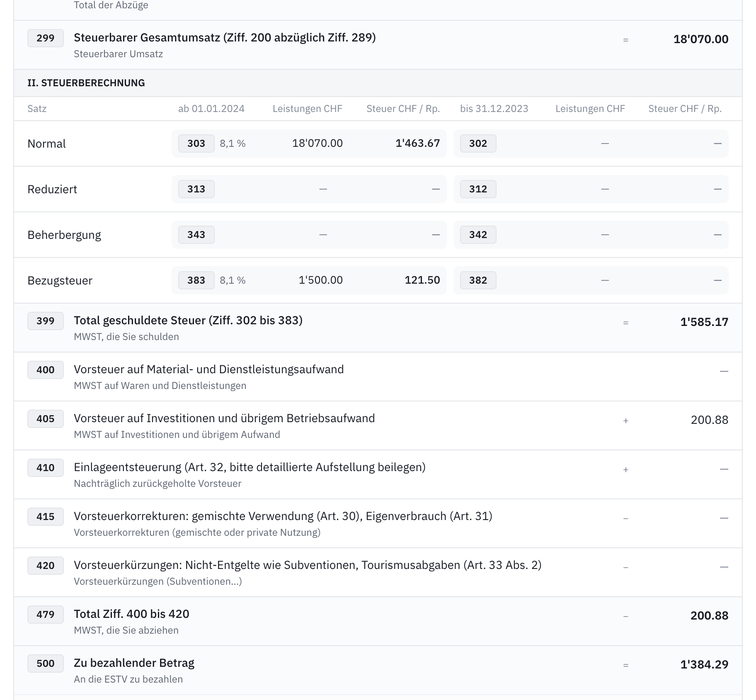The height and width of the screenshot is (700, 756).
Task: Click the 1'500.00 Bezugsteuer amount
Action: (321, 280)
